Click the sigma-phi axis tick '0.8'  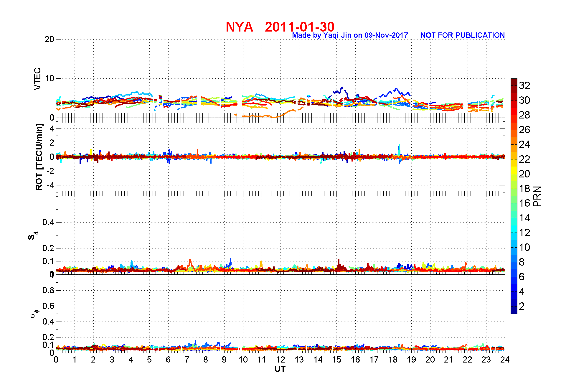pyautogui.click(x=48, y=290)
